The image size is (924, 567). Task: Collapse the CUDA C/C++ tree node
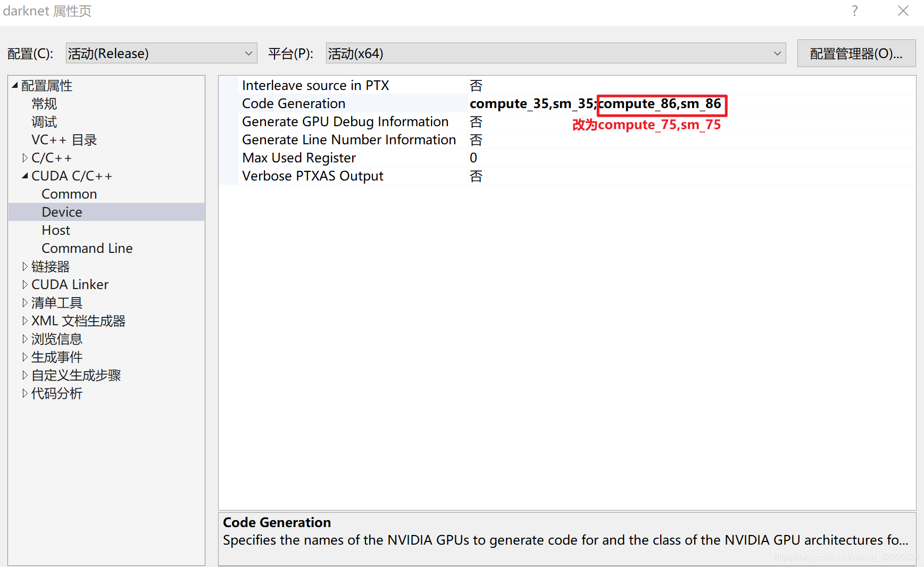coord(25,176)
